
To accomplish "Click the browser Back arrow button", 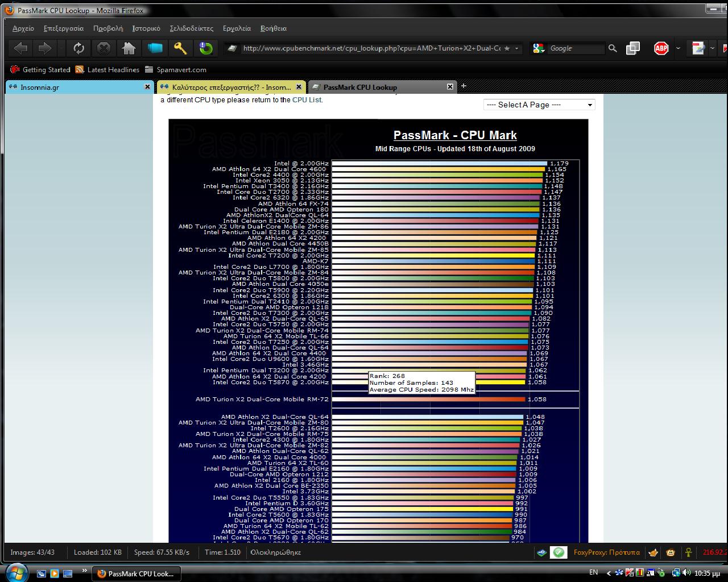I will coord(20,49).
